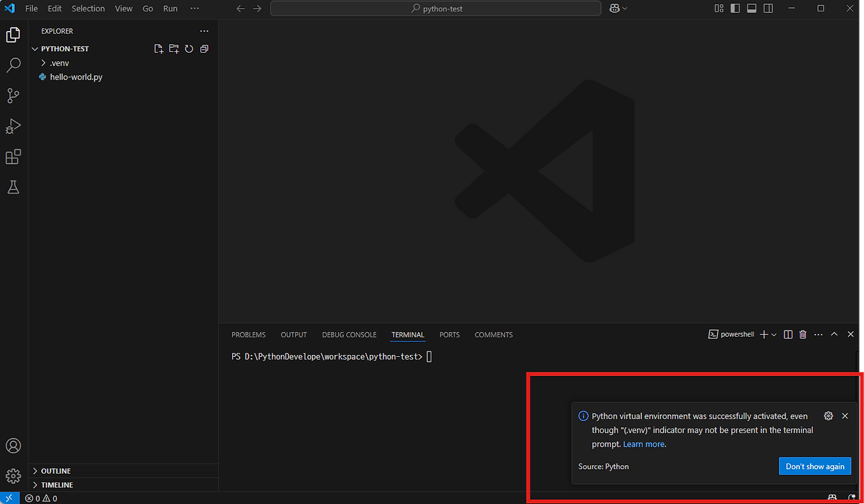Maximize the panel size with chevron
Image resolution: width=864 pixels, height=504 pixels.
834,335
